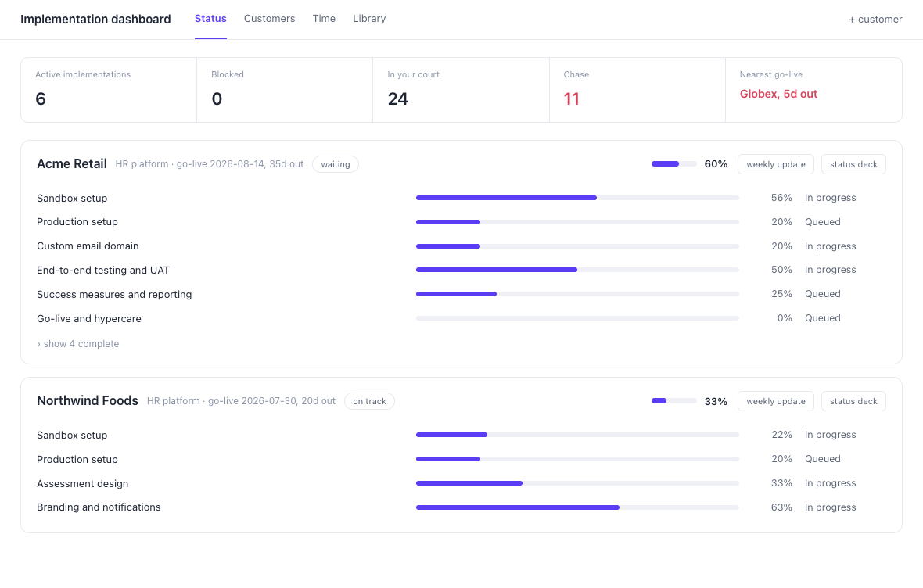Click the on track badge on Northwind Foods
923x588 pixels.
point(369,401)
